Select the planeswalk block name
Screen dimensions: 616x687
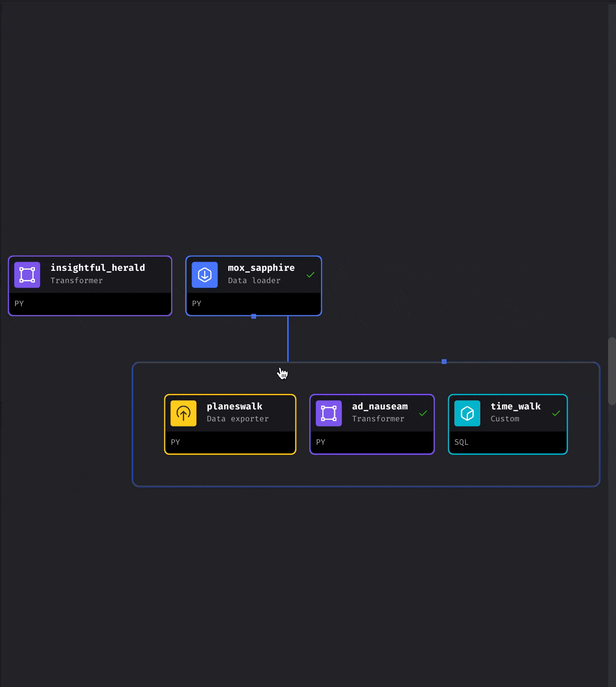[235, 407]
